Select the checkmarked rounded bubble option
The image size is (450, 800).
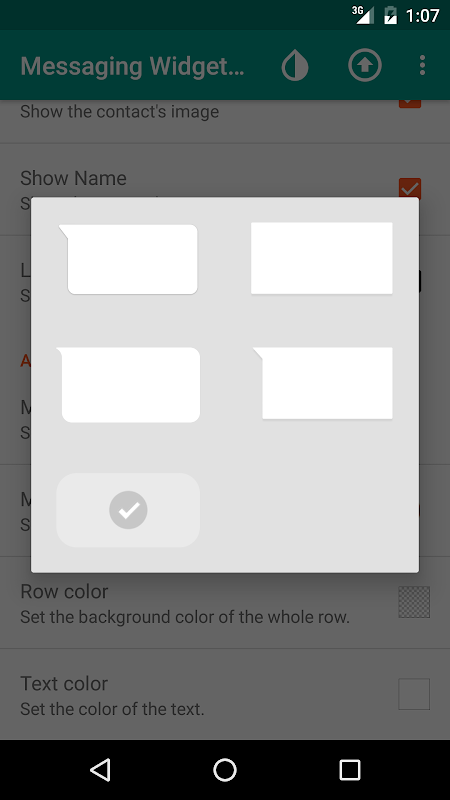coord(128,510)
